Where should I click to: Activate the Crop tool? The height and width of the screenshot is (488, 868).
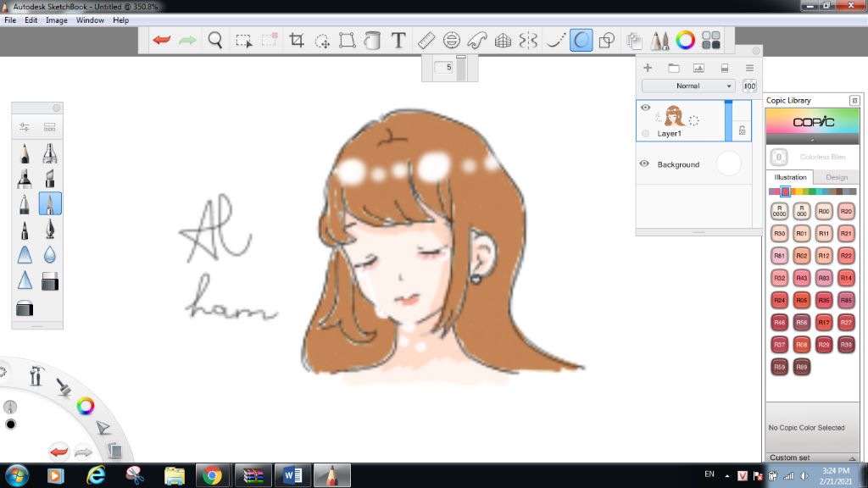[297, 40]
